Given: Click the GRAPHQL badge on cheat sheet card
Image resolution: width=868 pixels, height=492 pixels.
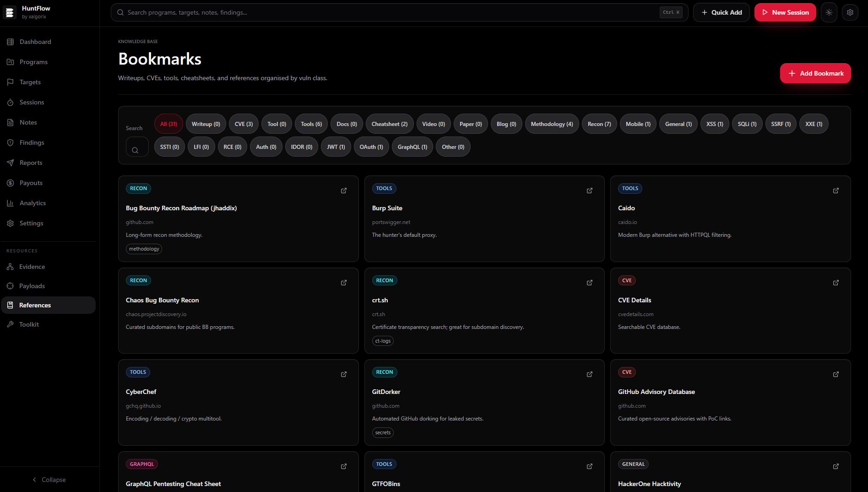Looking at the screenshot, I should click(142, 464).
